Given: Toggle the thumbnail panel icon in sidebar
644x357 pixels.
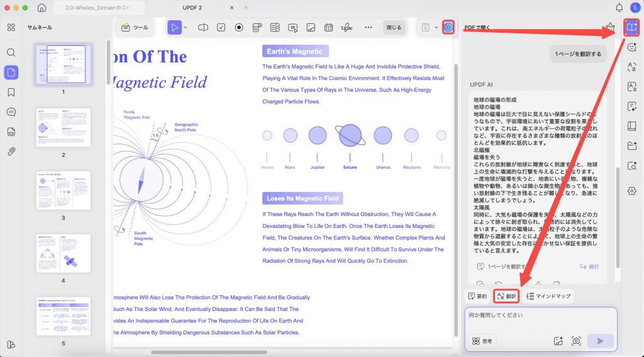Looking at the screenshot, I should (11, 72).
